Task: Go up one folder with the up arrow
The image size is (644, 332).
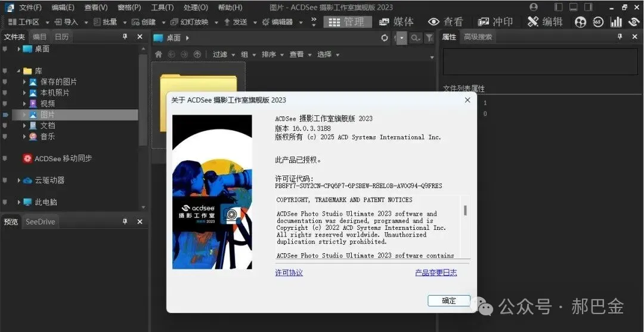Action: [197, 54]
